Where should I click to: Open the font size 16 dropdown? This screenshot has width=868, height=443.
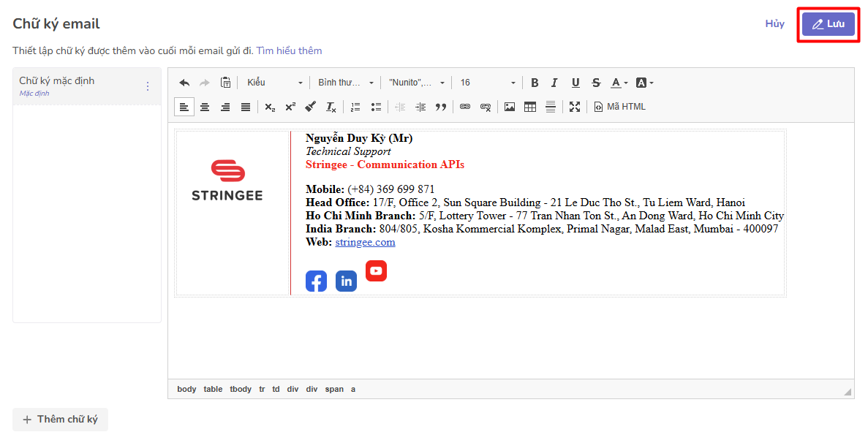pyautogui.click(x=487, y=83)
